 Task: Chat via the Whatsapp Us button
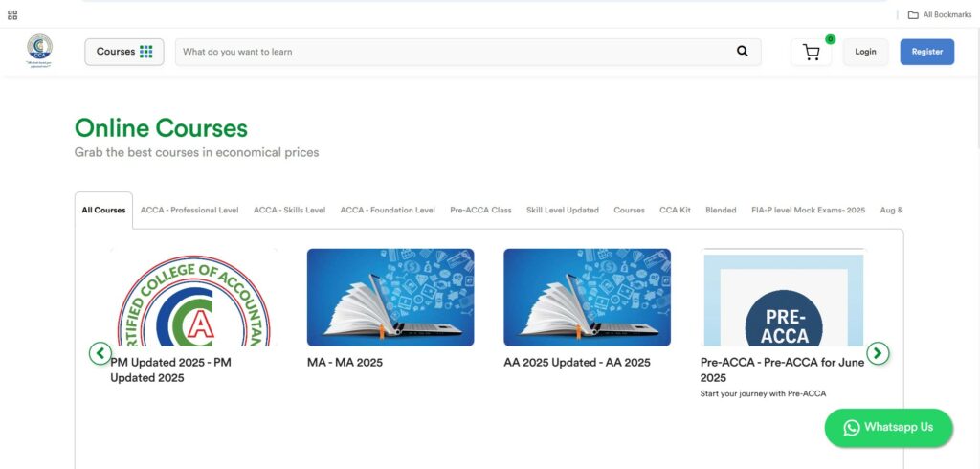(x=888, y=427)
